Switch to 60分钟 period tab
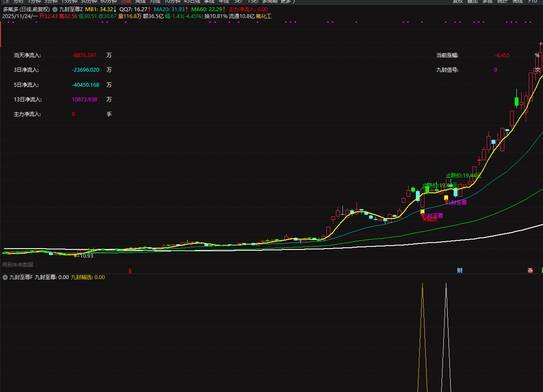The height and width of the screenshot is (392, 543). 109,1
